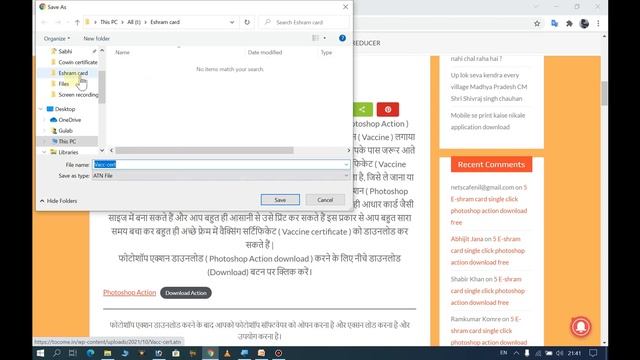Expand the OneDrive tree node
Viewport: 640px width, 360px height.
[44, 120]
